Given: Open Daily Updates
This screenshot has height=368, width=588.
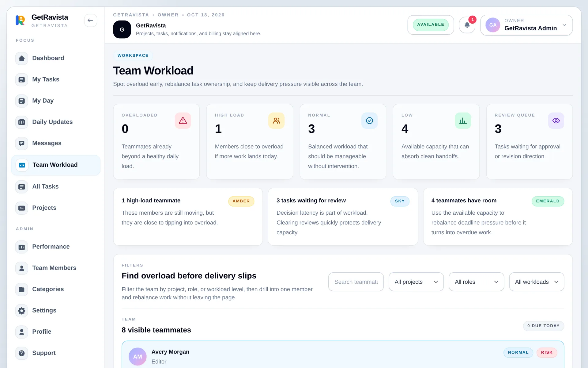Looking at the screenshot, I should click(56, 122).
